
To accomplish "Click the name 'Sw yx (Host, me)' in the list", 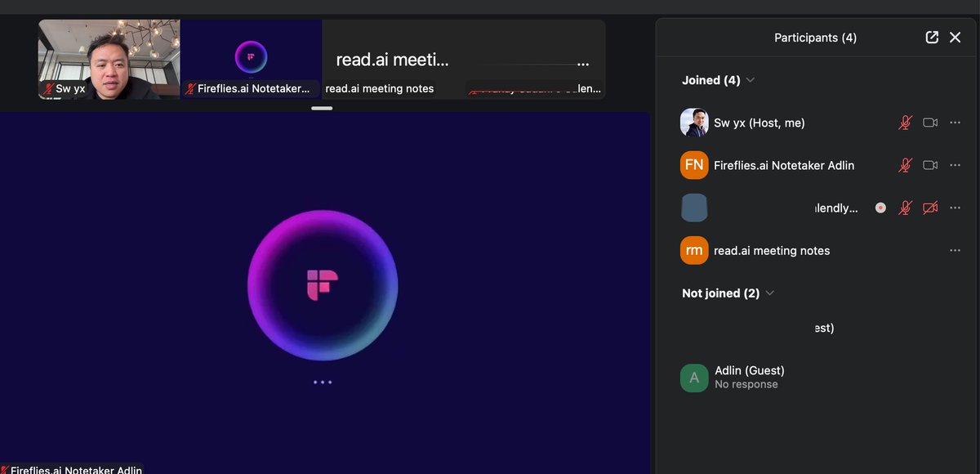I will point(759,123).
